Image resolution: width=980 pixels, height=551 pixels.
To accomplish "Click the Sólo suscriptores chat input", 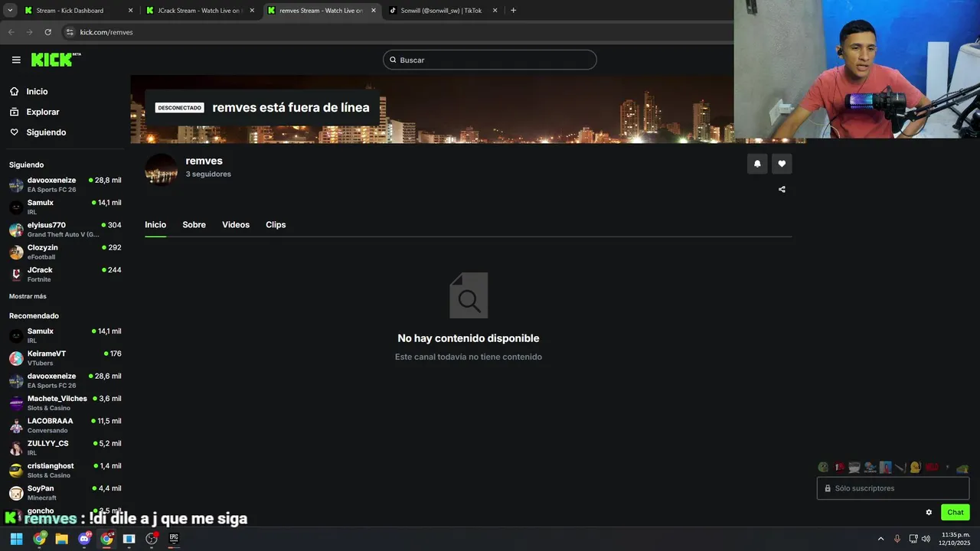I will tap(893, 488).
